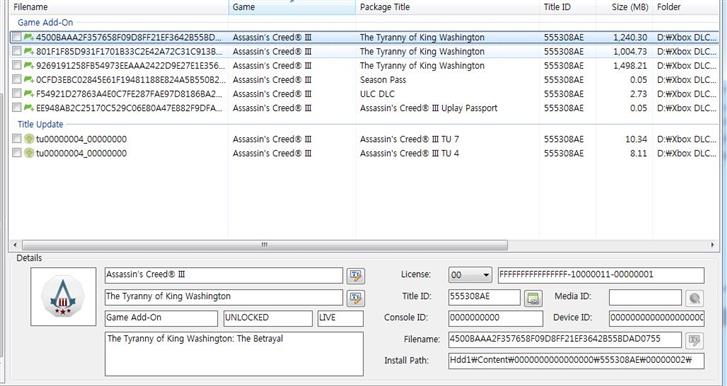Viewport: 727px width, 386px height.
Task: Click add-on icon of file 4500BAAA2F357658
Action: (29, 37)
